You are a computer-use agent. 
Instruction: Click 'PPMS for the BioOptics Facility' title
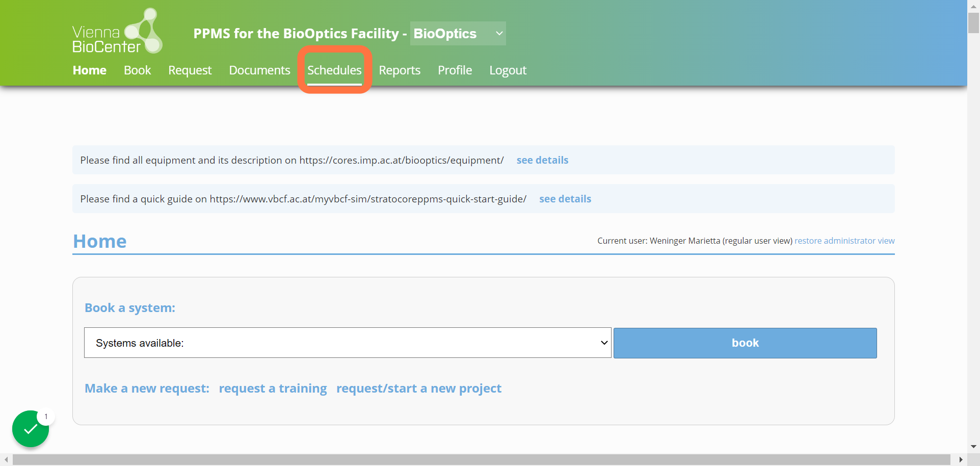click(x=296, y=34)
